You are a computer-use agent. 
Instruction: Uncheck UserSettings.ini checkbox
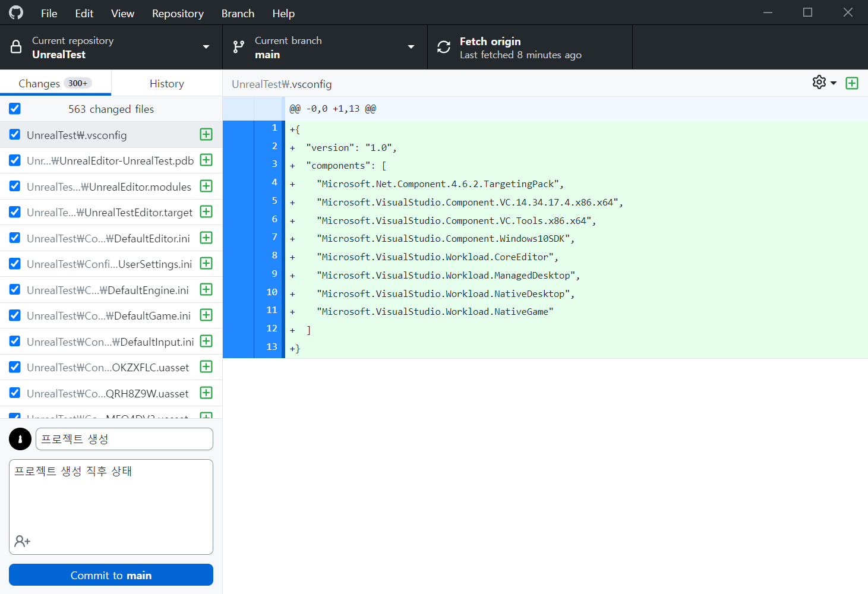pos(15,264)
